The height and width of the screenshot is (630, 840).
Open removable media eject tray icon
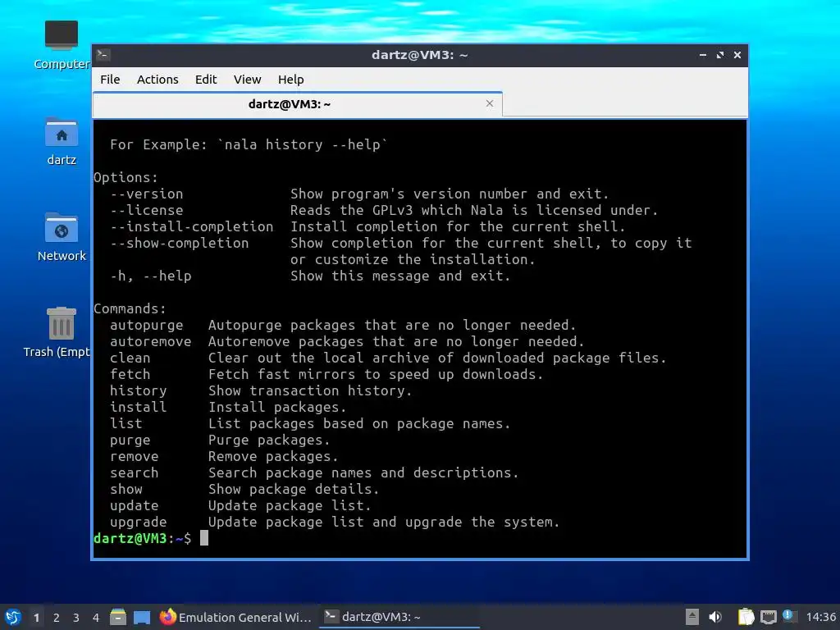click(692, 617)
